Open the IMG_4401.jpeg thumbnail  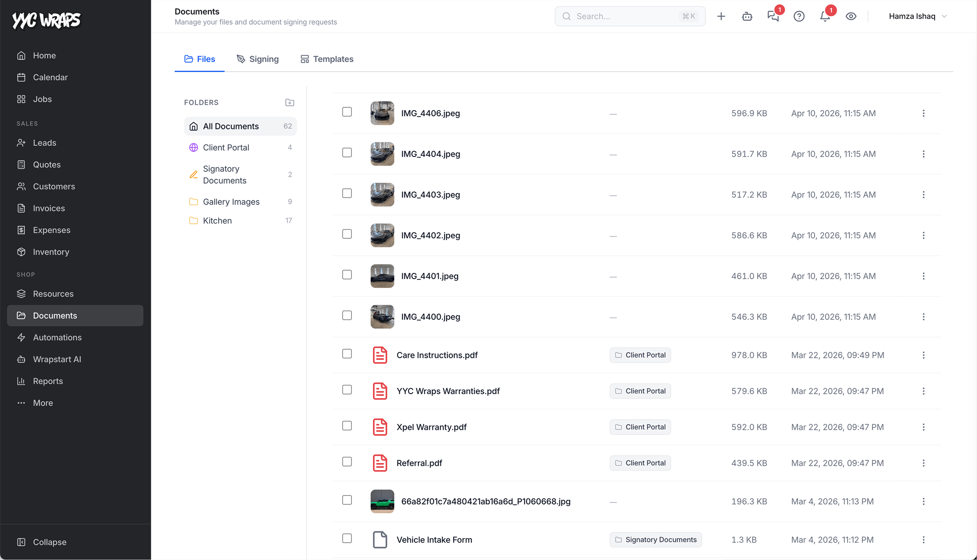coord(382,276)
